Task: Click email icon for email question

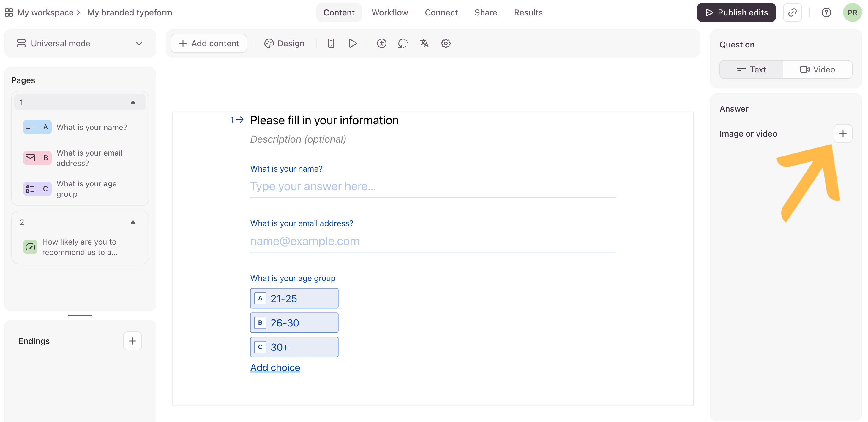Action: (37, 158)
